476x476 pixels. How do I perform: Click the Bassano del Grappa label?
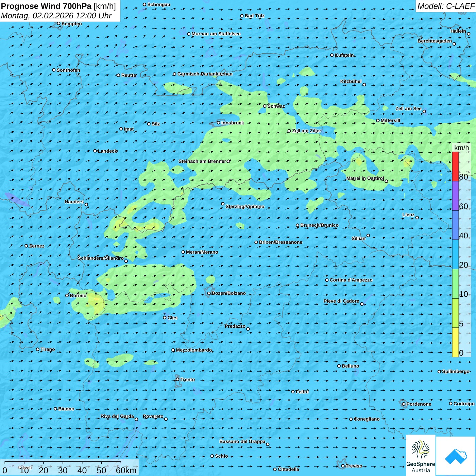tap(242, 441)
